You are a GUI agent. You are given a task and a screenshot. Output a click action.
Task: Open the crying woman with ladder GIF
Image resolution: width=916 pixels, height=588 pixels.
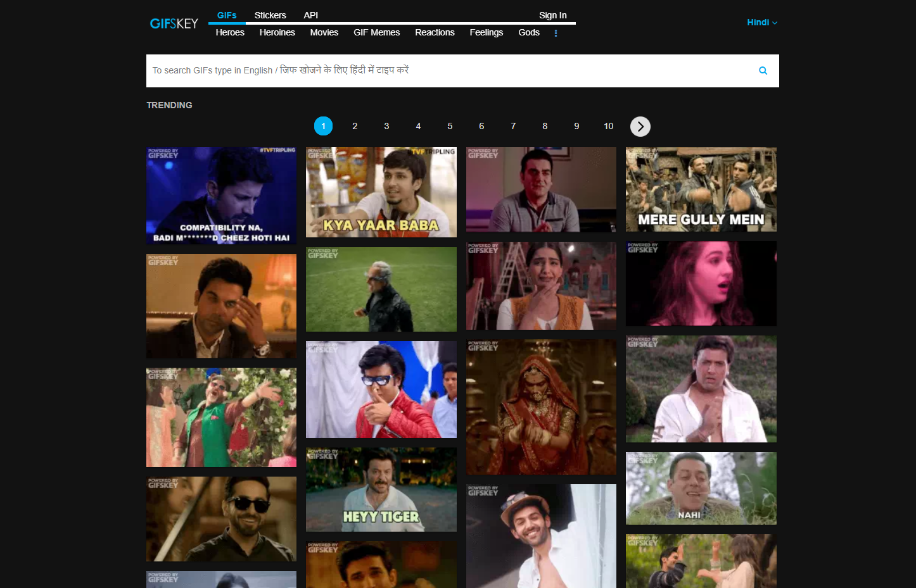click(541, 285)
